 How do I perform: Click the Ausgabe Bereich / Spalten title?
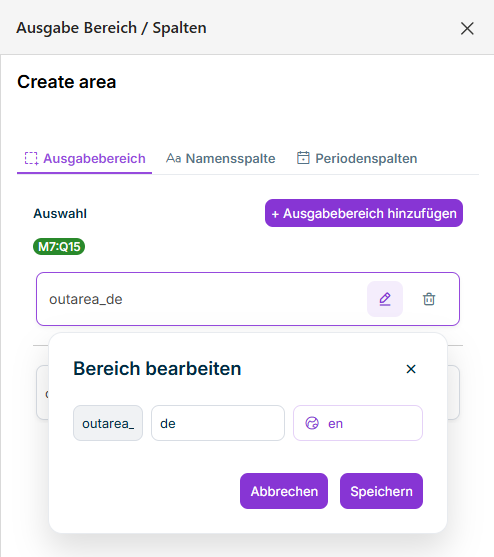click(x=111, y=28)
